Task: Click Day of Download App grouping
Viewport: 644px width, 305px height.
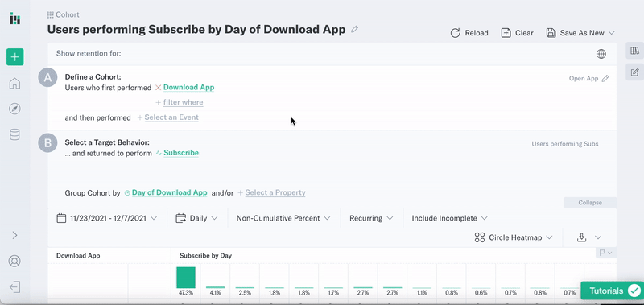Action: point(169,192)
